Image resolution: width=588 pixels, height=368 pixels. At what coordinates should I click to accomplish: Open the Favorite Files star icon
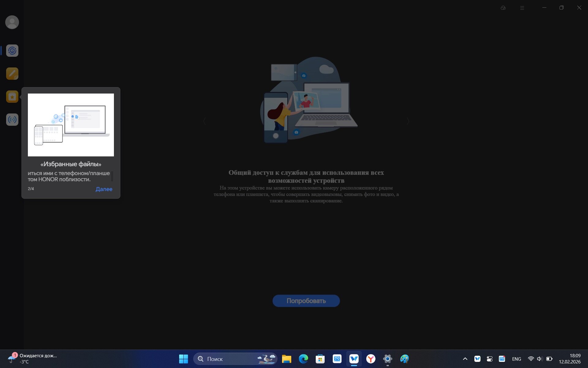[x=12, y=97]
